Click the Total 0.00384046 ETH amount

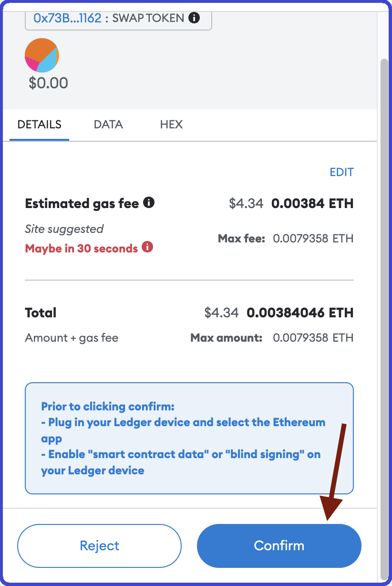(300, 313)
